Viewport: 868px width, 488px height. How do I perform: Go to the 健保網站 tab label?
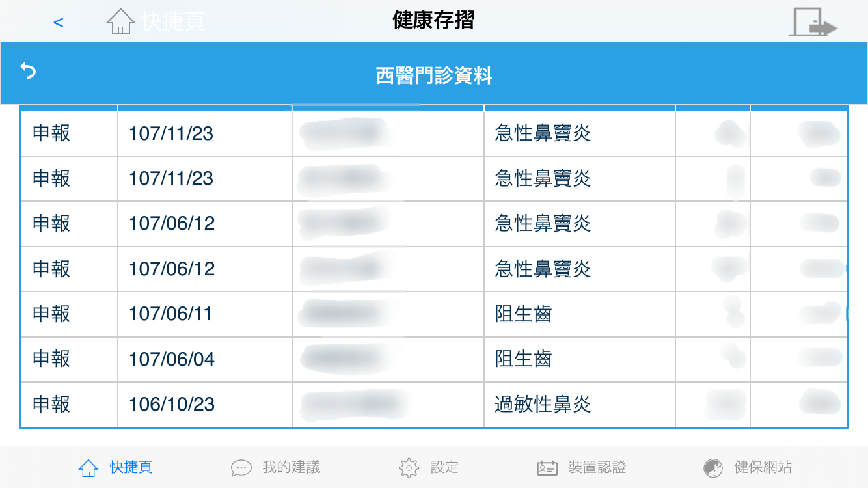point(763,467)
